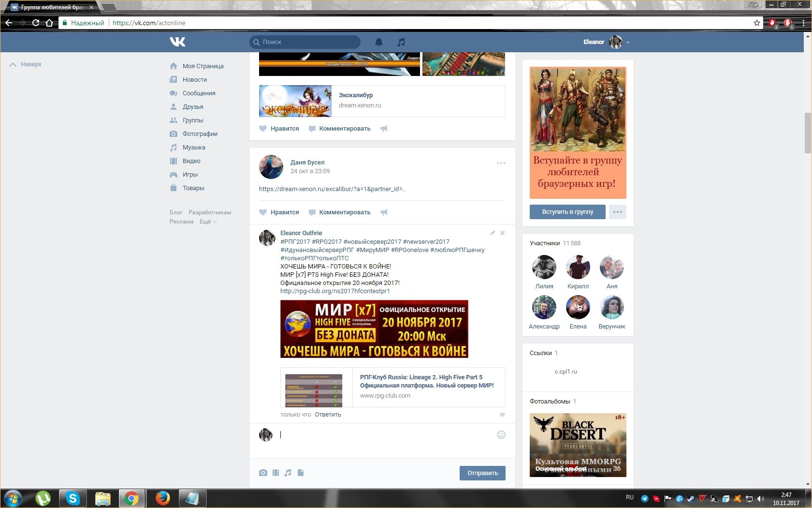Screen dimensions: 812x508
Task: Open member Лилия's avatar
Action: [x=544, y=267]
